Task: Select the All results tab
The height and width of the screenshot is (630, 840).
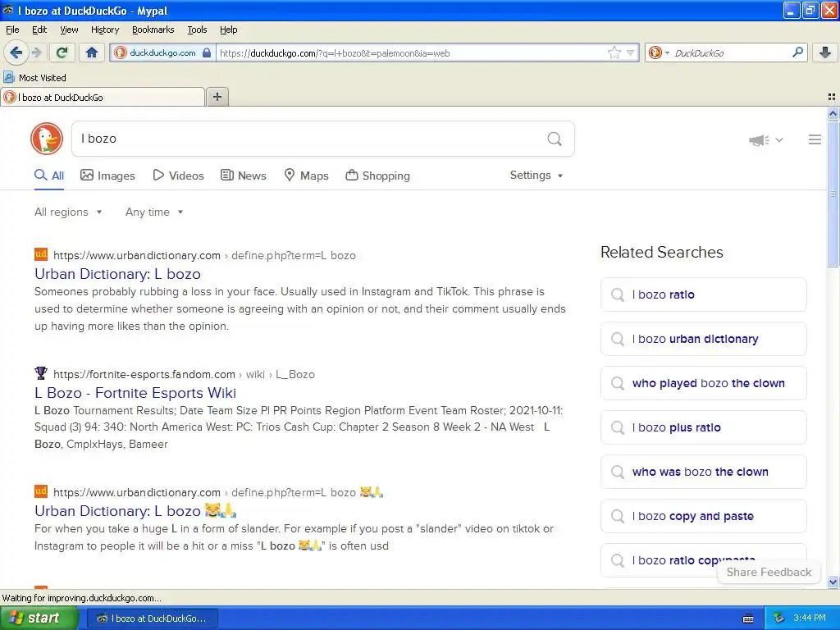Action: 49,176
